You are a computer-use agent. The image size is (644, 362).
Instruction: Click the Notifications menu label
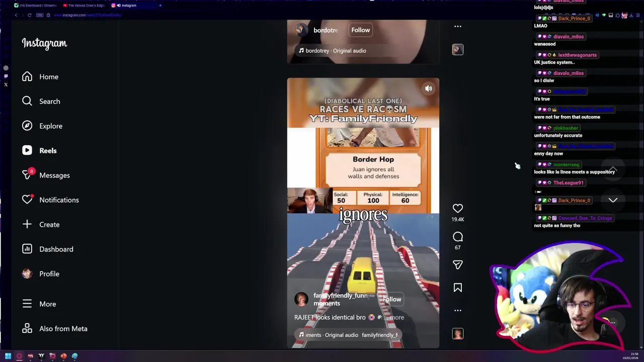click(59, 200)
